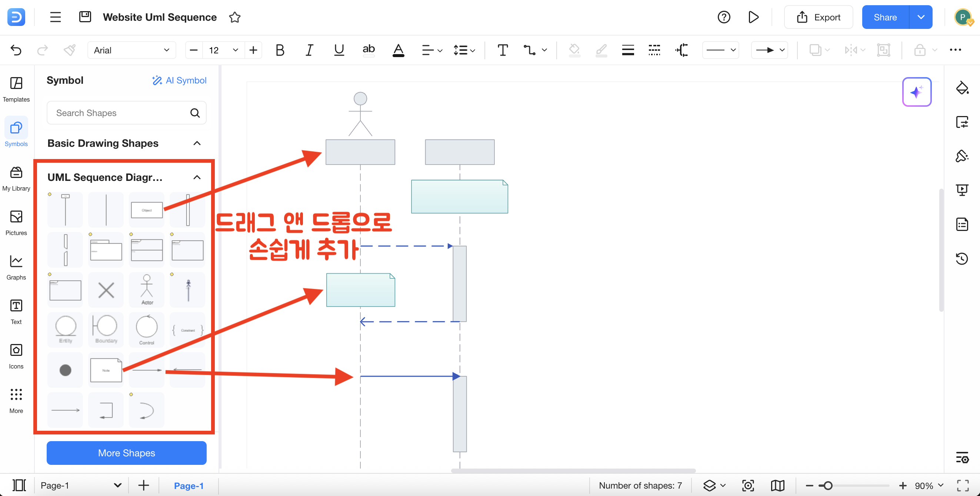Screen dimensions: 980x496
Task: Select the Control shape thumbnail
Action: [x=147, y=330]
